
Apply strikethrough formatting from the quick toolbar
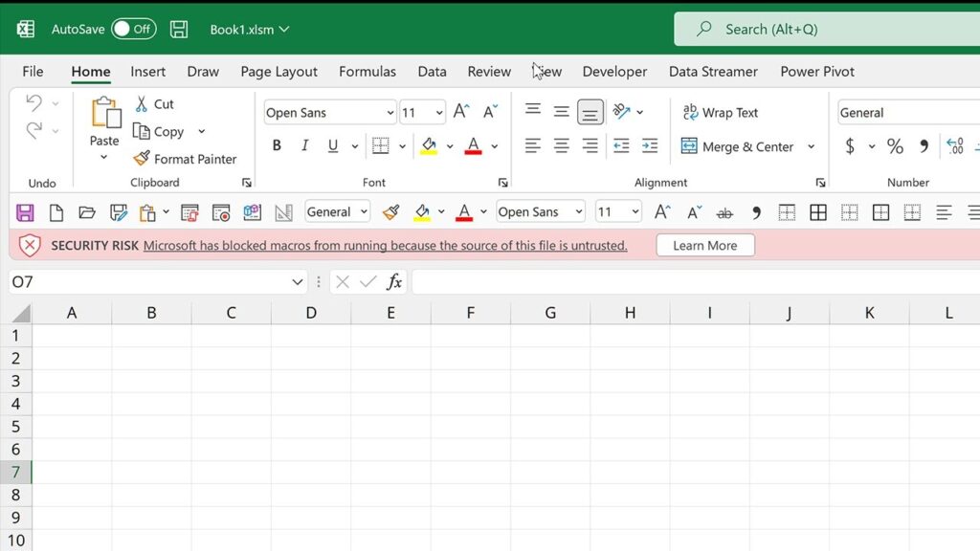pyautogui.click(x=725, y=211)
